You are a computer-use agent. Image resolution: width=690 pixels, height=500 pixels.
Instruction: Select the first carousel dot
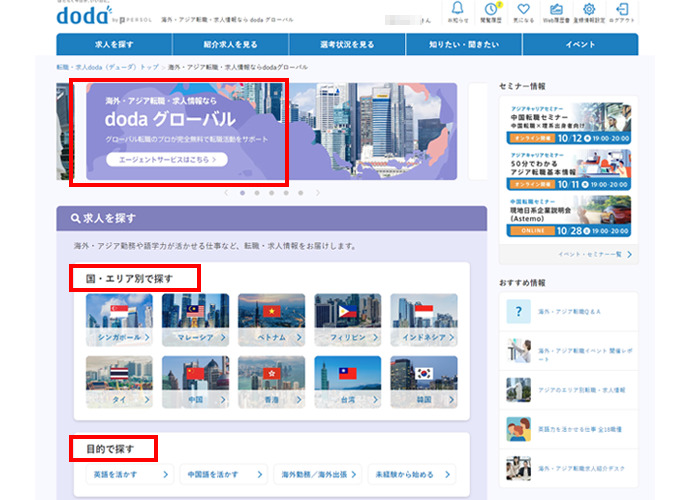242,193
